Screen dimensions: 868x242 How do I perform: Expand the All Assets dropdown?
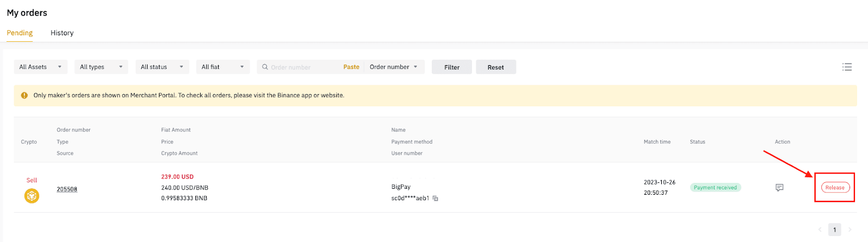(x=41, y=67)
